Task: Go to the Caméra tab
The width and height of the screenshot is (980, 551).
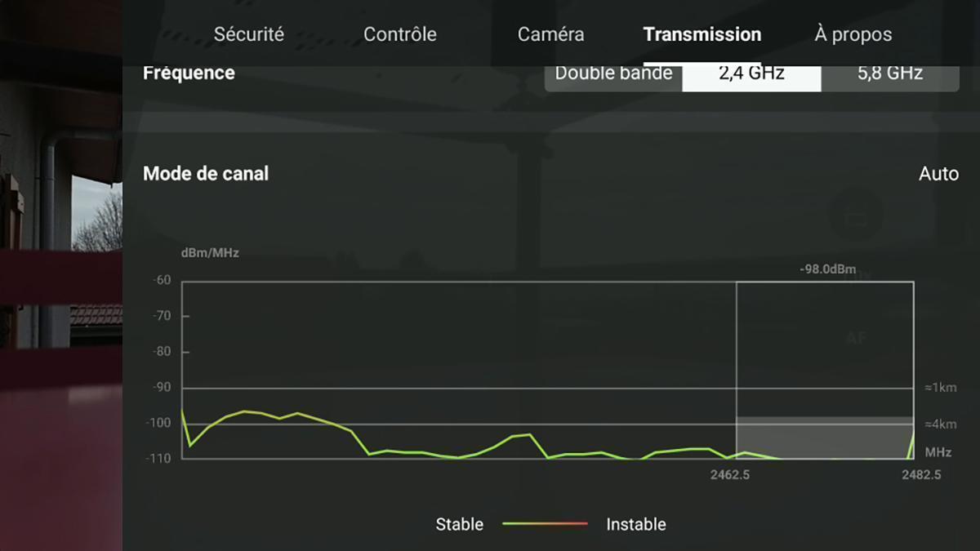Action: 551,34
